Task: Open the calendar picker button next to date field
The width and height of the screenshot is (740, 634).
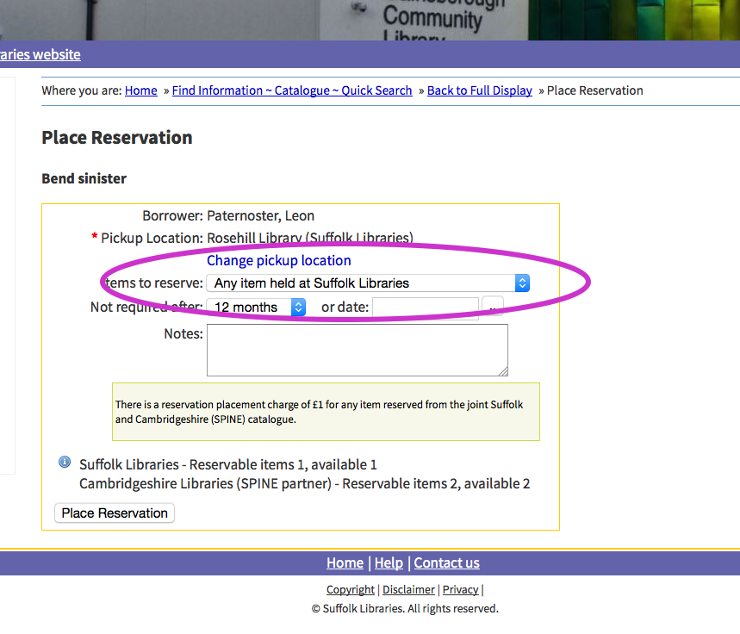Action: point(493,307)
